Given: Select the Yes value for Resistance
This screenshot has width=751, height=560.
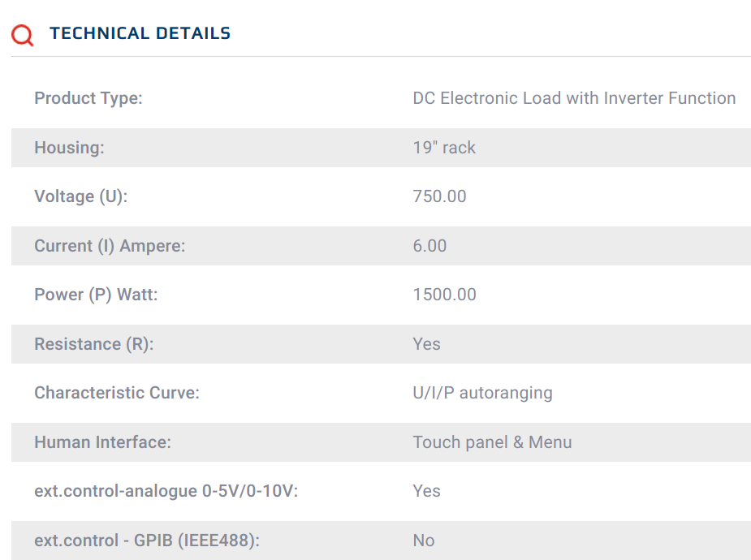Looking at the screenshot, I should [426, 344].
